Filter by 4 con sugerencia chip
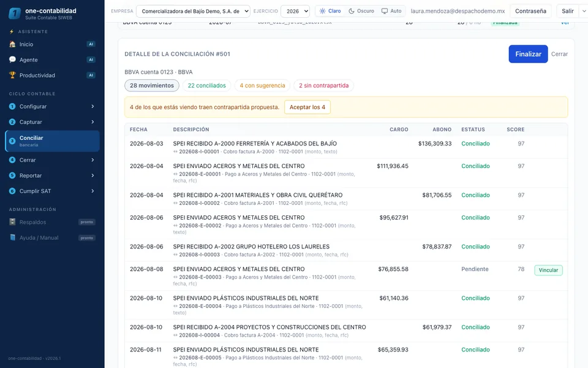Image resolution: width=588 pixels, height=368 pixels. pos(262,85)
